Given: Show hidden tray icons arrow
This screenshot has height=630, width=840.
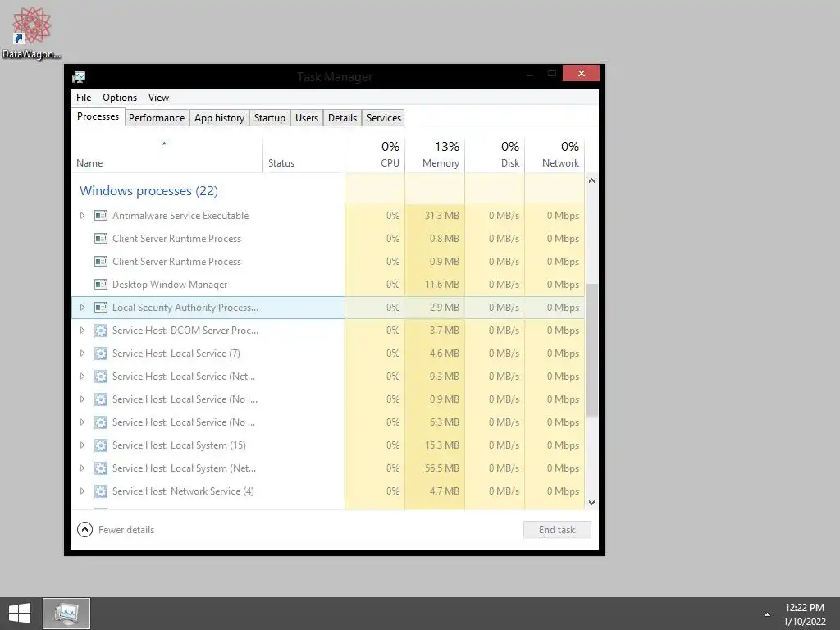Looking at the screenshot, I should point(767,614).
